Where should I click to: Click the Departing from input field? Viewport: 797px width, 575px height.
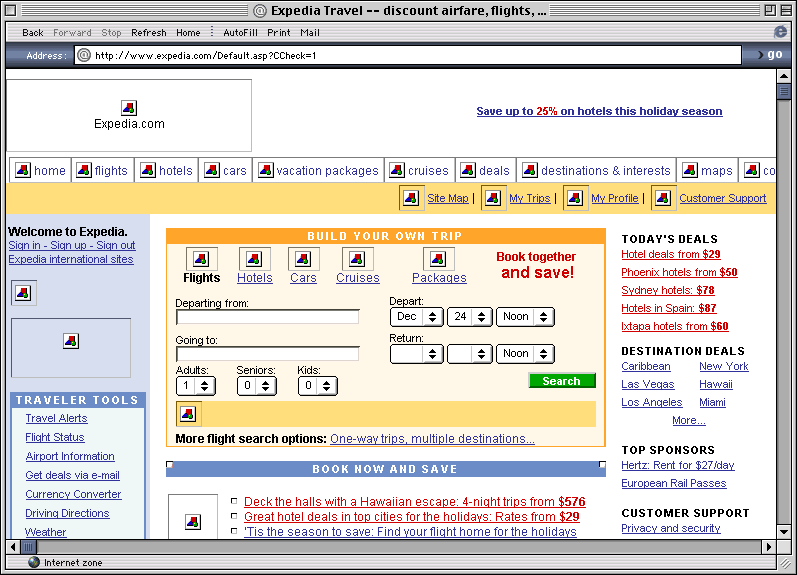coord(267,317)
